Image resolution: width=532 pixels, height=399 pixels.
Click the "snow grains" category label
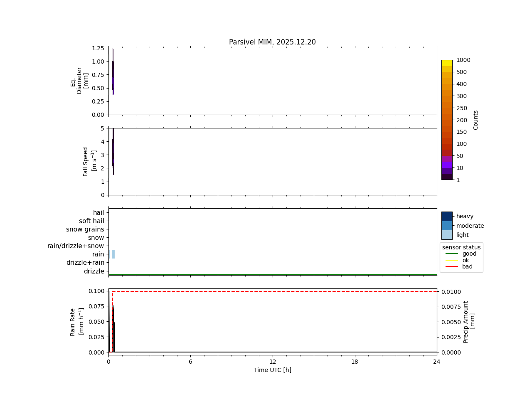pyautogui.click(x=85, y=229)
